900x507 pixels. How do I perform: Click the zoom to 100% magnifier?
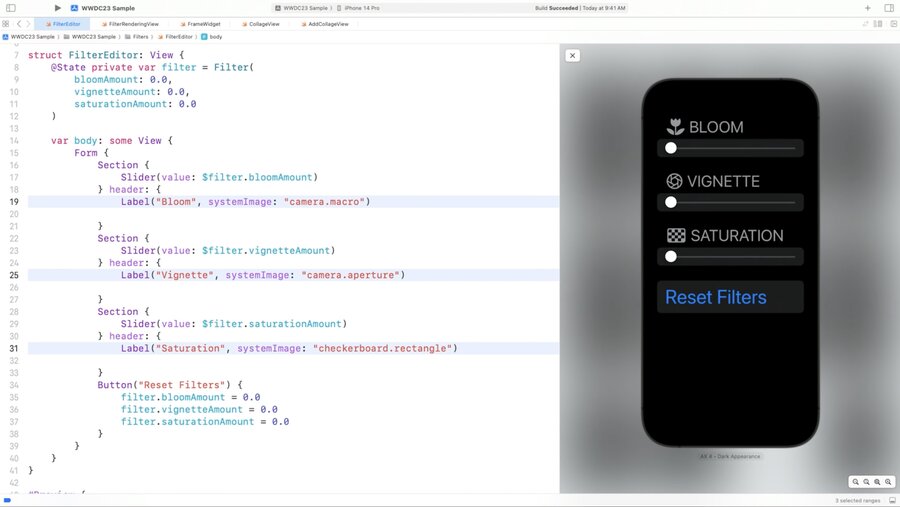coord(866,482)
